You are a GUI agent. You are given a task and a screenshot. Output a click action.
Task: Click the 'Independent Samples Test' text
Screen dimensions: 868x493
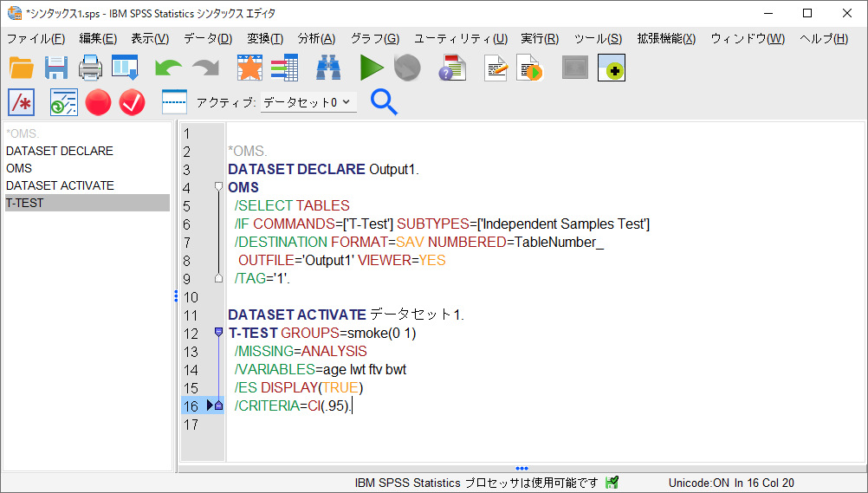[x=564, y=224]
